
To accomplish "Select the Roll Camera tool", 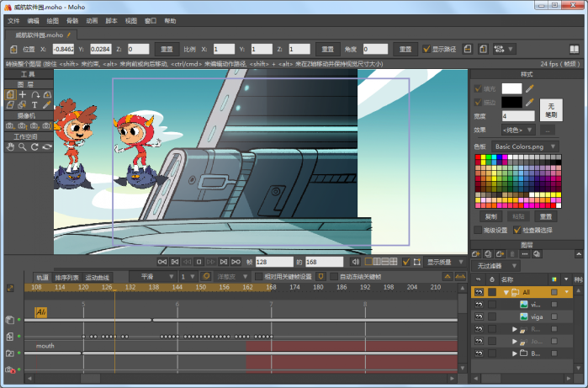I will click(x=34, y=126).
